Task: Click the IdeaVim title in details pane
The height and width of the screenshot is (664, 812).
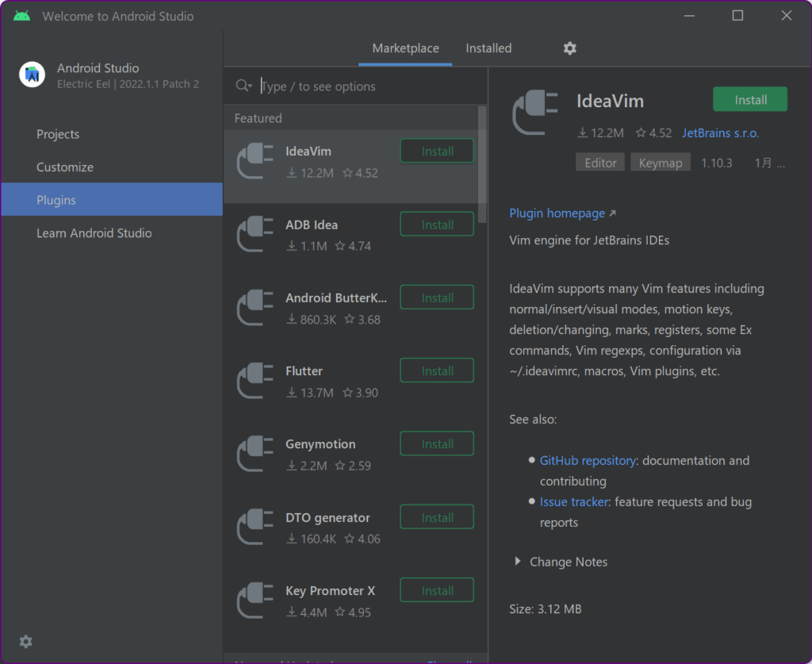Action: 610,101
